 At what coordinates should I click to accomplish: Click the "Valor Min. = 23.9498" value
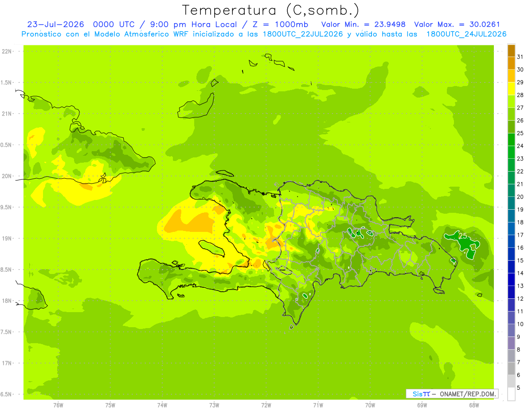click(x=364, y=24)
